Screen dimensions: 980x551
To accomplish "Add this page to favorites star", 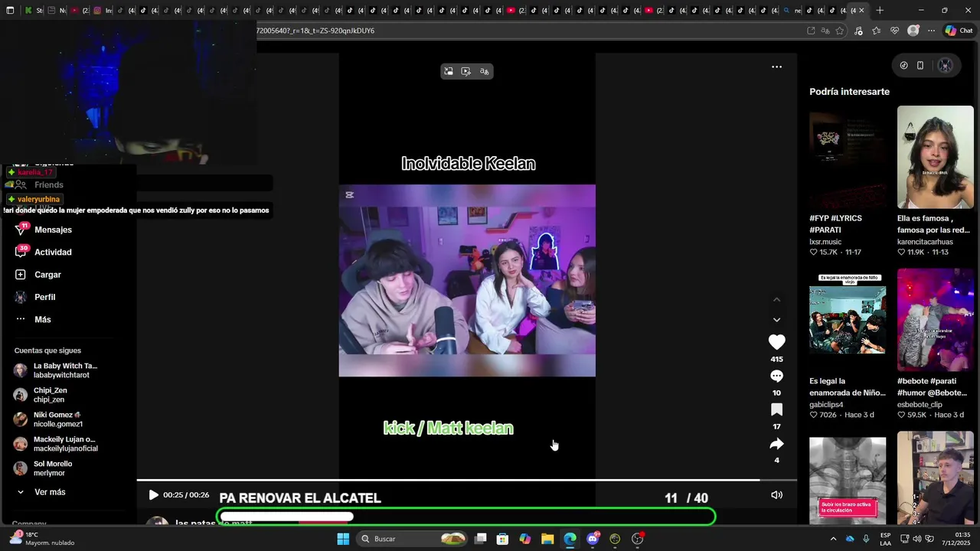I will click(x=840, y=31).
